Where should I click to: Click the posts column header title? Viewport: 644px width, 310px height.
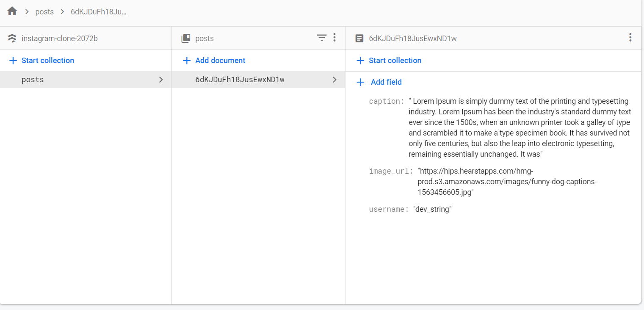pos(205,39)
